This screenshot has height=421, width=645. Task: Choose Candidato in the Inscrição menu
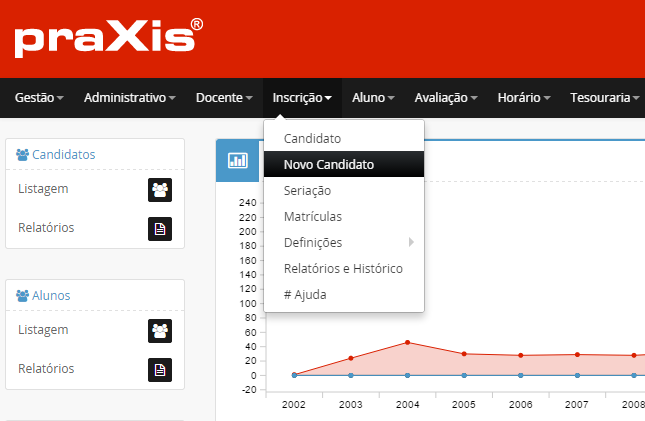coord(312,138)
